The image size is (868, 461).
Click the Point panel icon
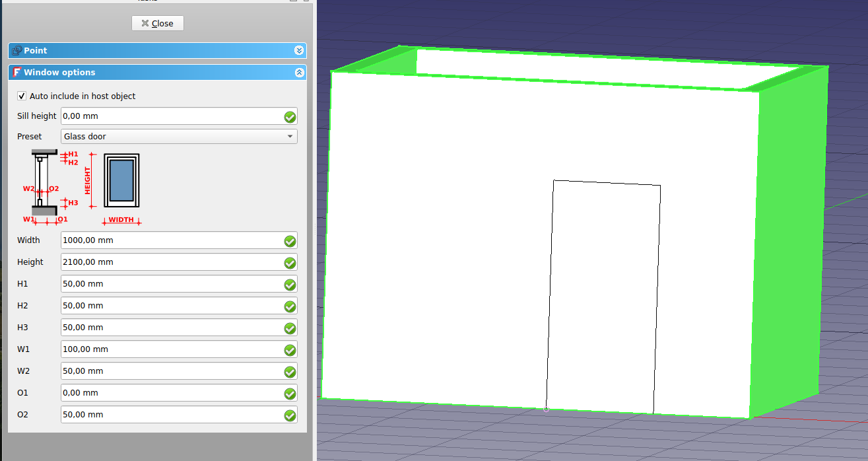(x=17, y=50)
